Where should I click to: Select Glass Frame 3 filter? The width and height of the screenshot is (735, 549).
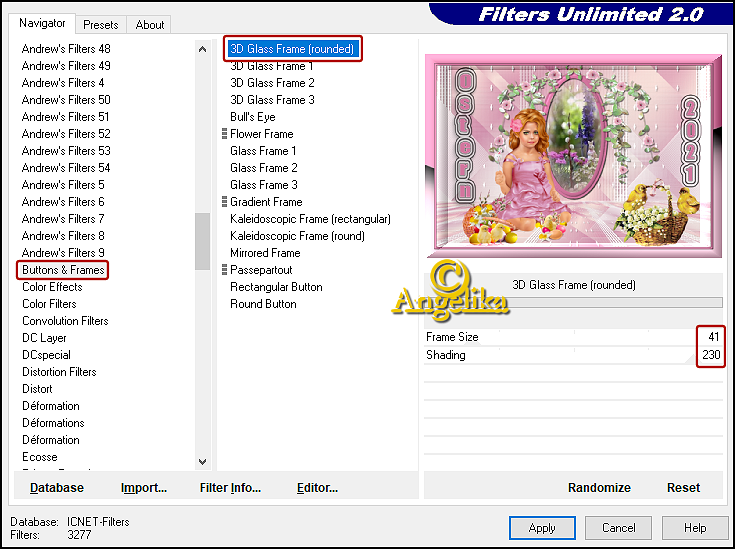tap(263, 185)
